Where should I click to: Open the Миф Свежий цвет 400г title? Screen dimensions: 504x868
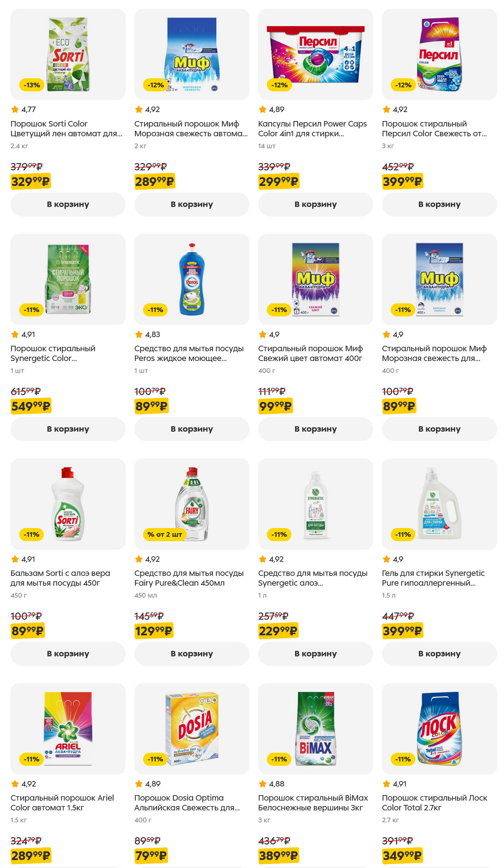point(310,353)
